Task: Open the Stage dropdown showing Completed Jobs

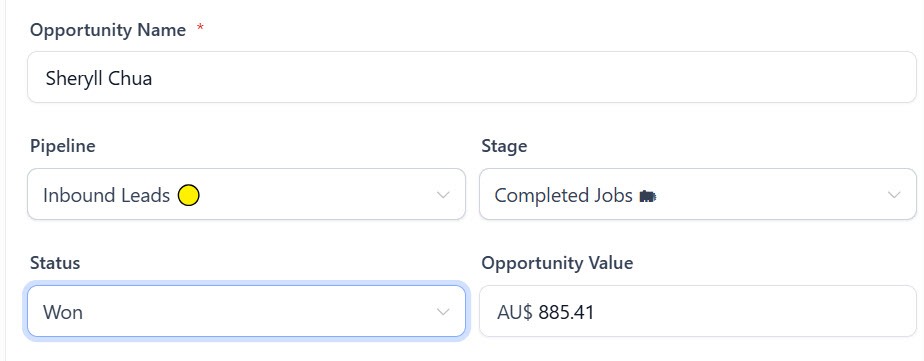Action: coord(698,194)
